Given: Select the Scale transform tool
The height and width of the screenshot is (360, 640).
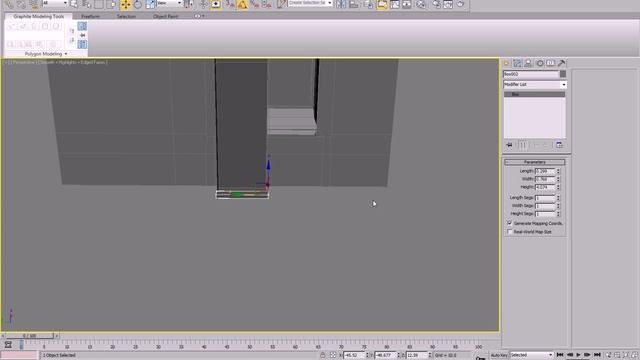Looking at the screenshot, I should pos(150,4).
